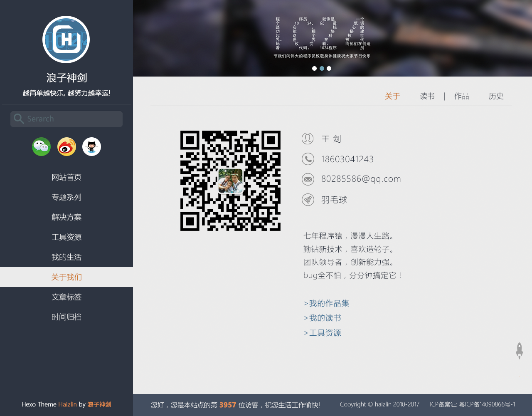Click the line 七年程序猿，漫漫人生路。
The height and width of the screenshot is (416, 532).
click(x=349, y=236)
